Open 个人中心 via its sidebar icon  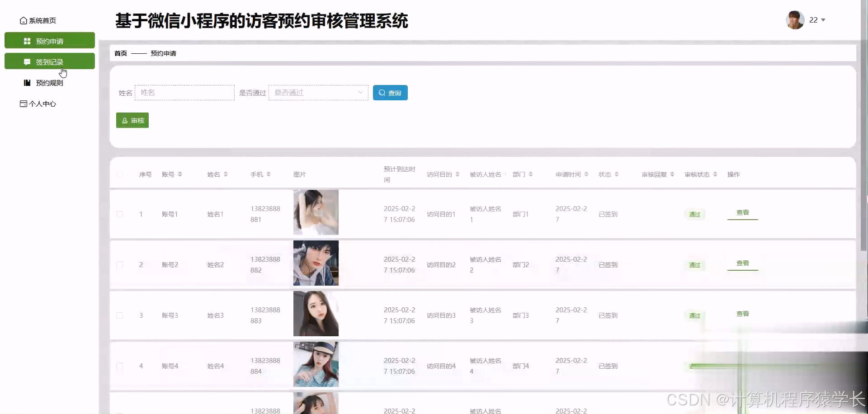23,103
